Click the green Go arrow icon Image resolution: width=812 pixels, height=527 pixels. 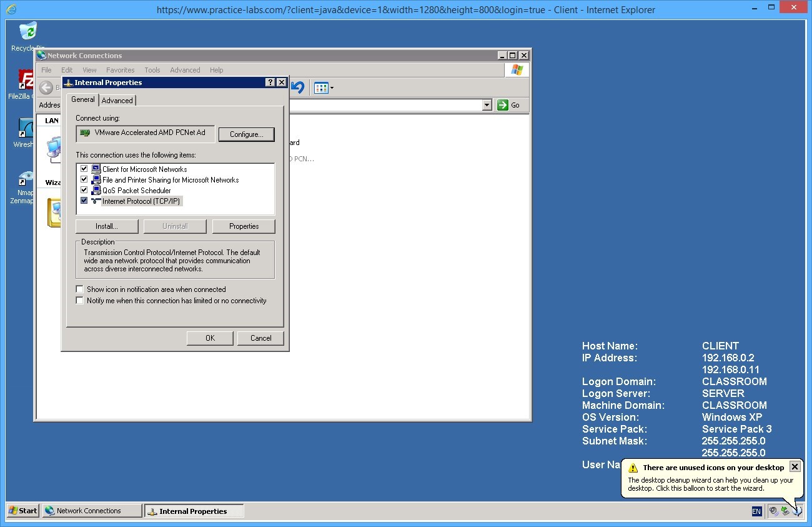503,105
